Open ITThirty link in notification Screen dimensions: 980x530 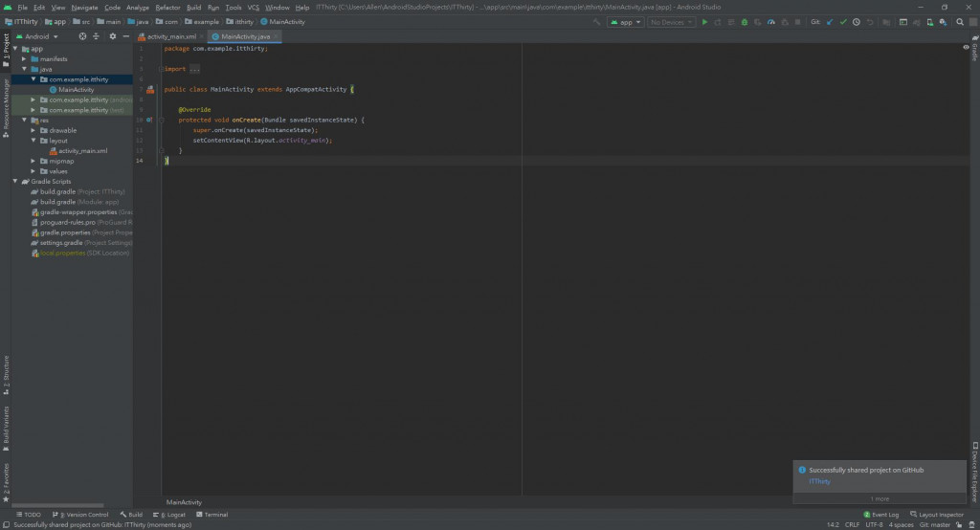coord(819,481)
